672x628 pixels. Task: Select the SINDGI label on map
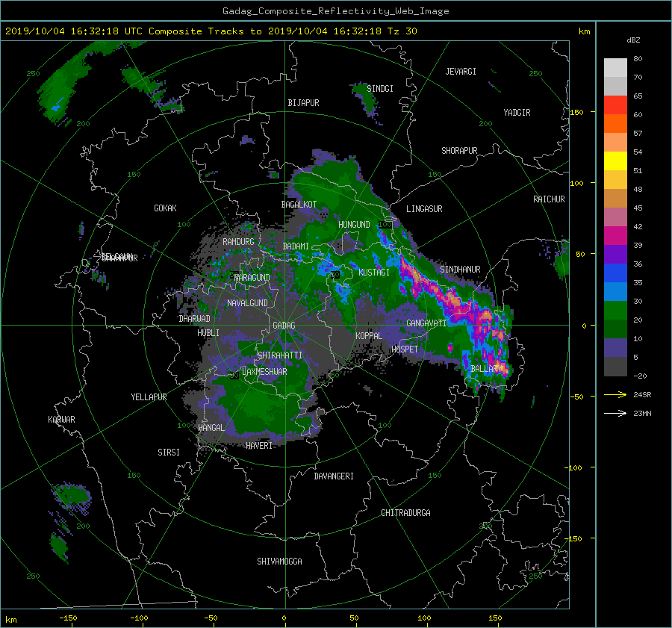click(380, 89)
